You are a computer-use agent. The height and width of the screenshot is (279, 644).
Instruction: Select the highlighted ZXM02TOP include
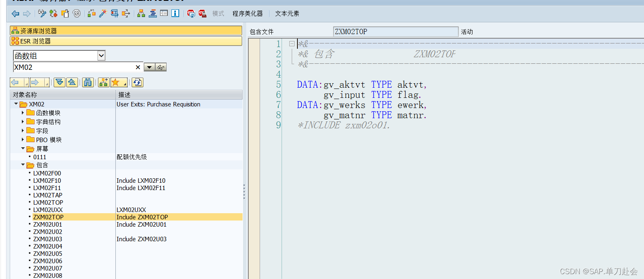coord(48,217)
